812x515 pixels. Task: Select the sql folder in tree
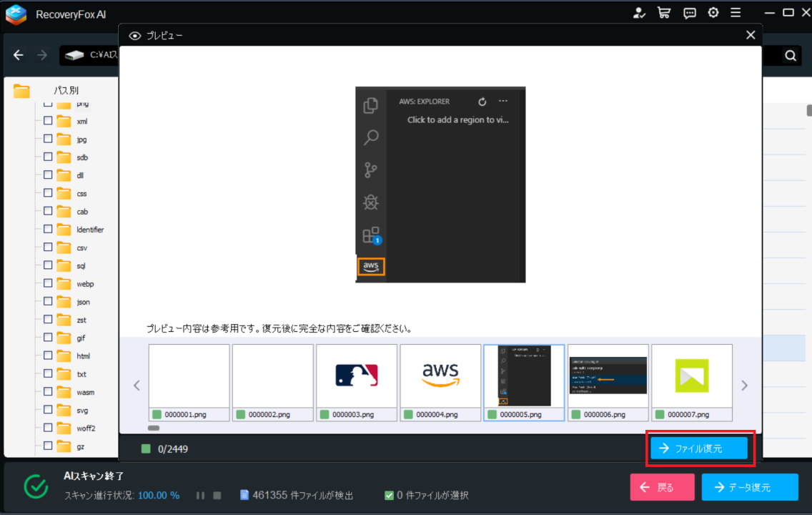click(81, 266)
